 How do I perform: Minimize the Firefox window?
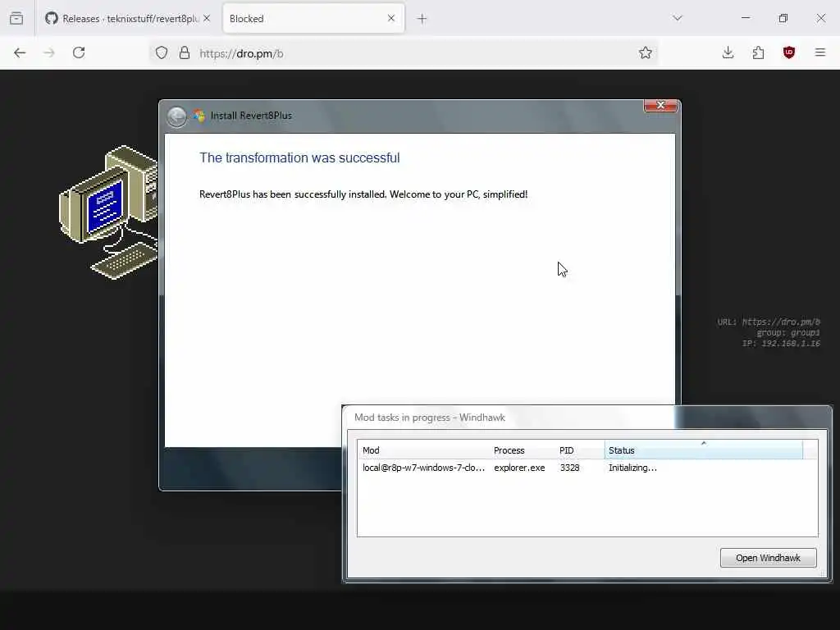(745, 18)
